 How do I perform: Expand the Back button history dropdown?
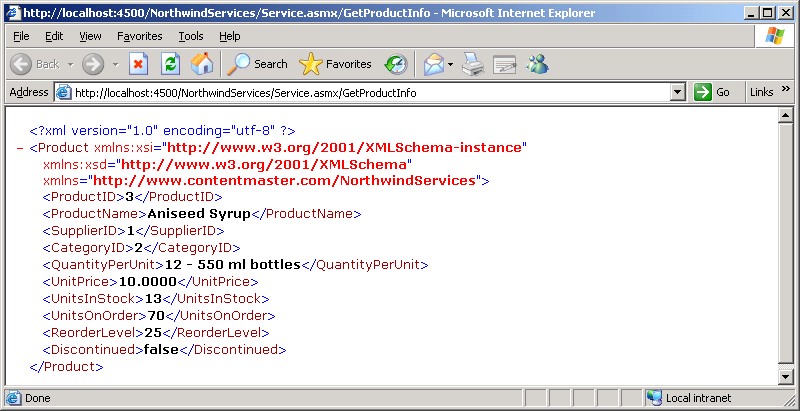[x=68, y=64]
